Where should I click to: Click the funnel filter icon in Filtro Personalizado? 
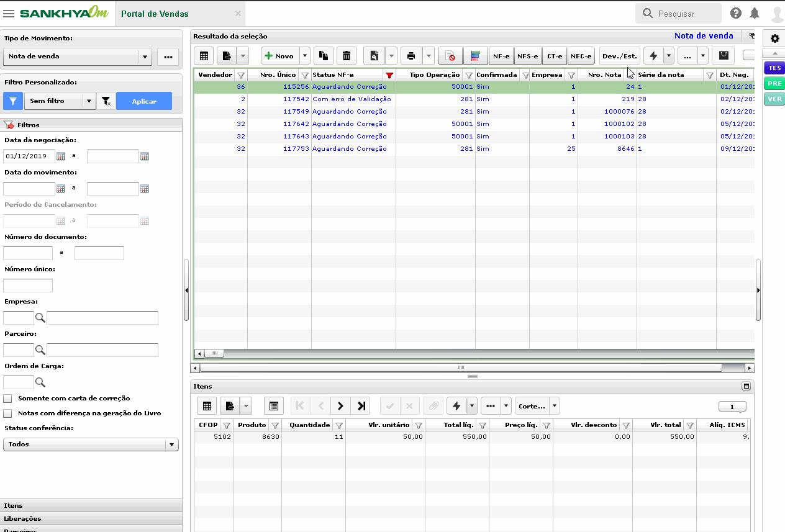(x=12, y=101)
